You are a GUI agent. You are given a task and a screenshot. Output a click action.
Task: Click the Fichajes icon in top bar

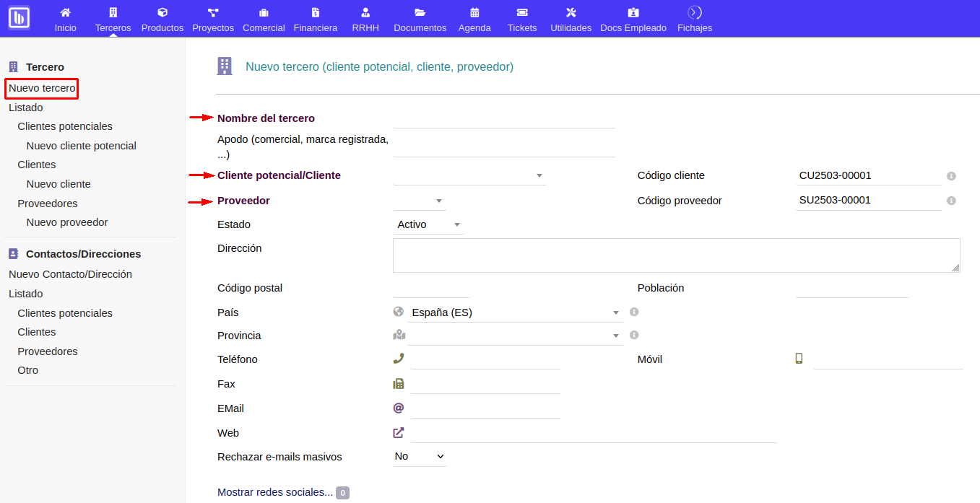pyautogui.click(x=694, y=12)
